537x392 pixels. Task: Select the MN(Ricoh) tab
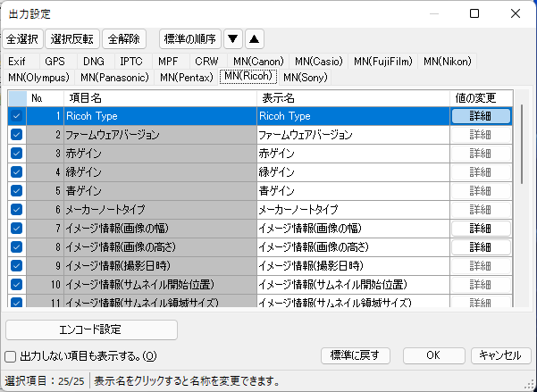[x=248, y=76]
